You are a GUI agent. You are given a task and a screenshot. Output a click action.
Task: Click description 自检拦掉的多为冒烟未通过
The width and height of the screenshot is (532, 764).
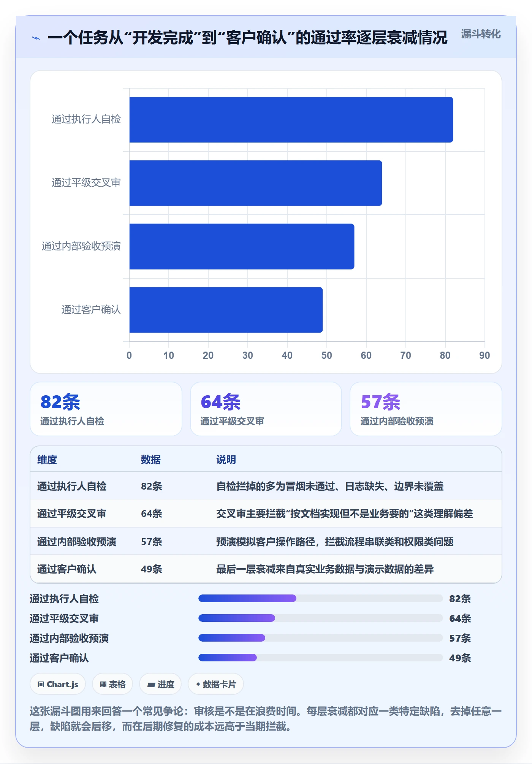click(x=330, y=486)
